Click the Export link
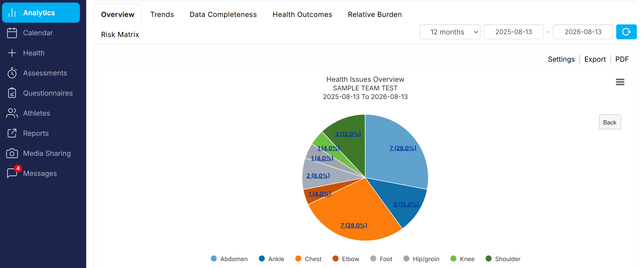644x268 pixels. (x=595, y=59)
